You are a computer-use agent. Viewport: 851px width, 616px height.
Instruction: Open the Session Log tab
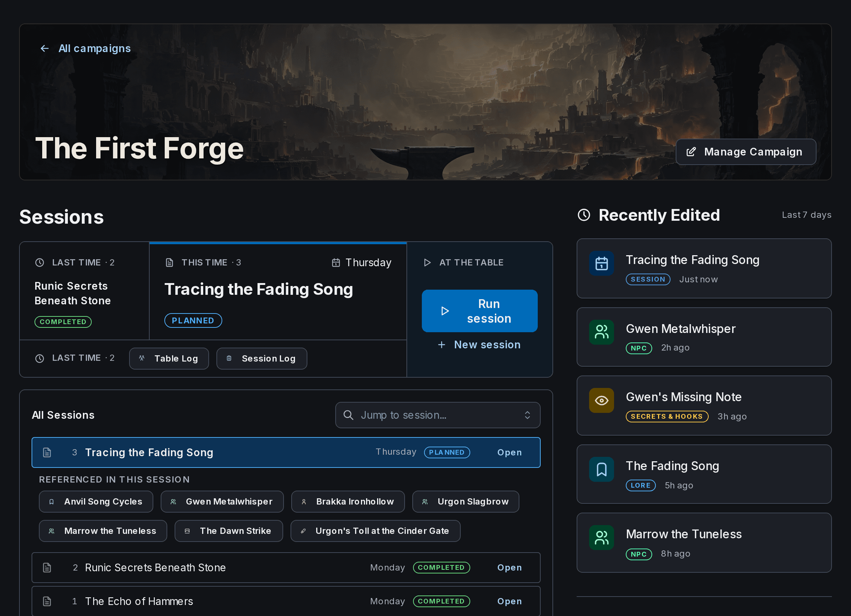pyautogui.click(x=262, y=359)
